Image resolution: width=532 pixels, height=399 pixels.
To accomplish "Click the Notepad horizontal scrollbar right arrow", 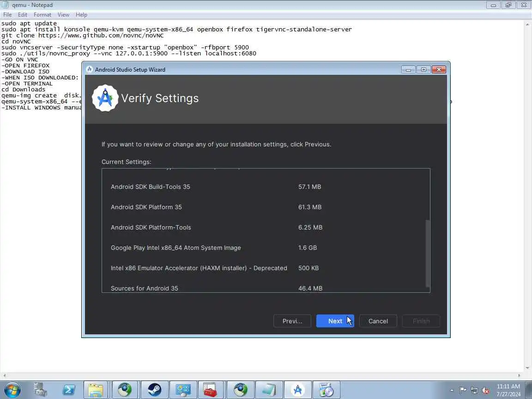I will coord(519,375).
